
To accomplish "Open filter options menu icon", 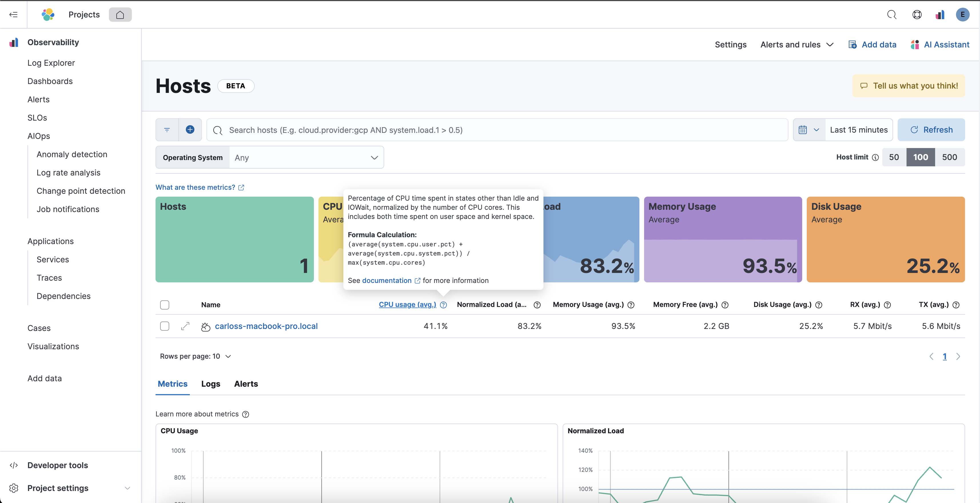I will pyautogui.click(x=167, y=130).
